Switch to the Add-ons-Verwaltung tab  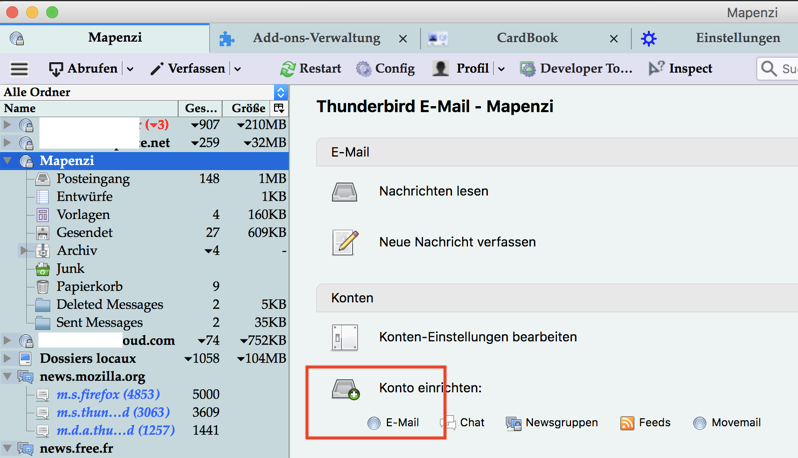(x=315, y=38)
